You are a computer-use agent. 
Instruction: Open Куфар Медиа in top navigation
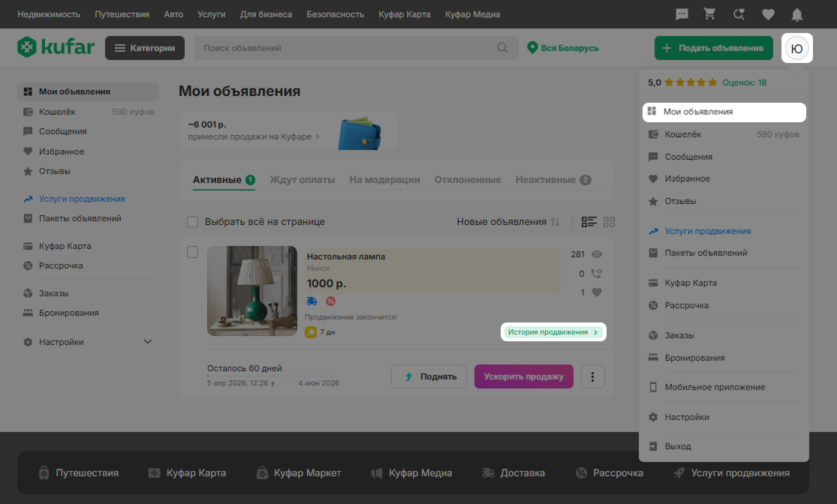(x=472, y=14)
